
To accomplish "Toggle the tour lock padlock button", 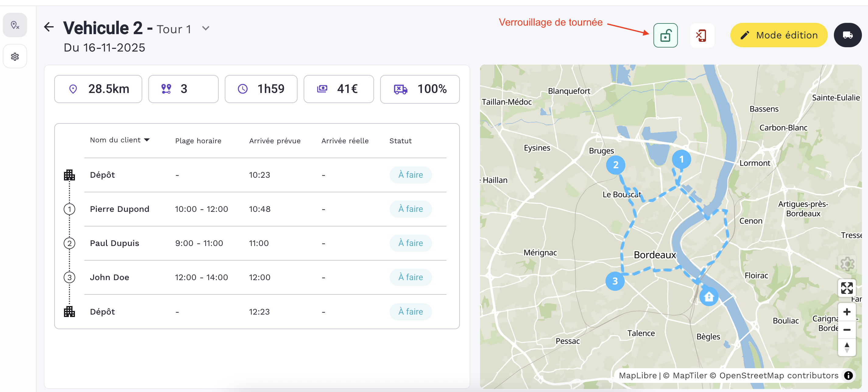I will 665,35.
